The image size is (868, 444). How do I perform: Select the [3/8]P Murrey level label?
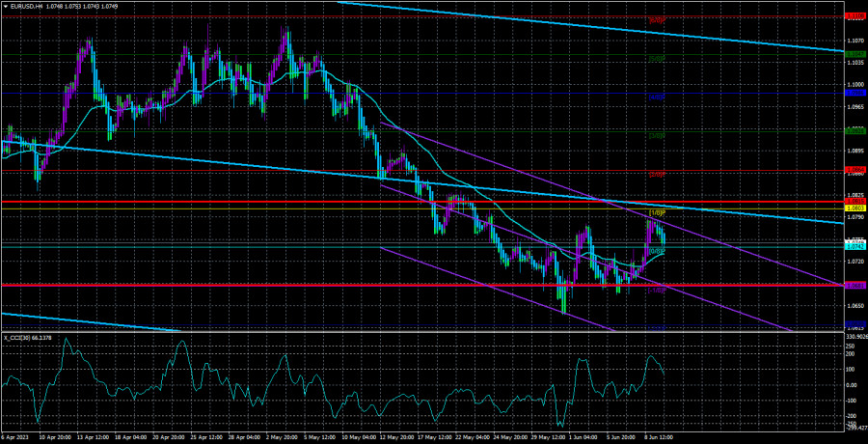[657, 135]
